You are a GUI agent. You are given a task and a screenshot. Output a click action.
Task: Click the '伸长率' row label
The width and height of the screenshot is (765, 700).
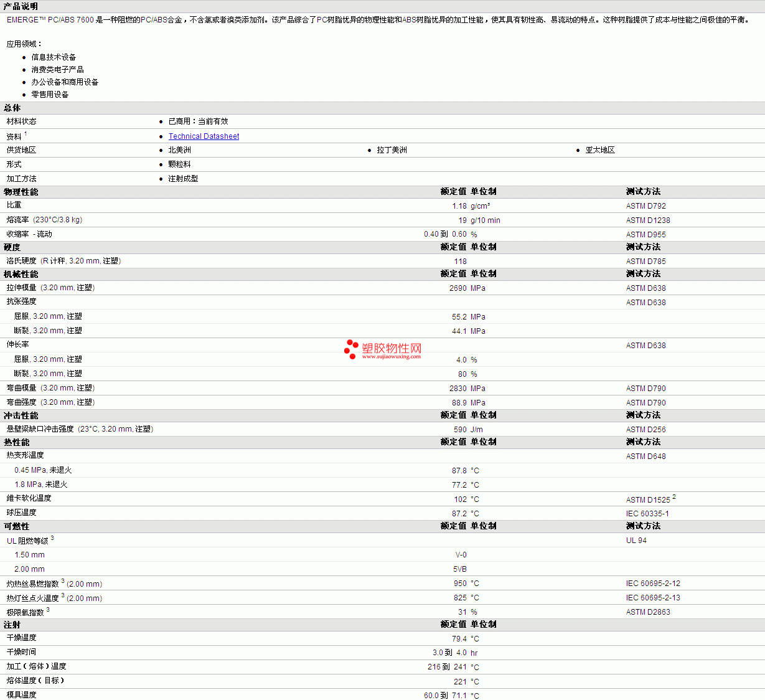click(17, 344)
